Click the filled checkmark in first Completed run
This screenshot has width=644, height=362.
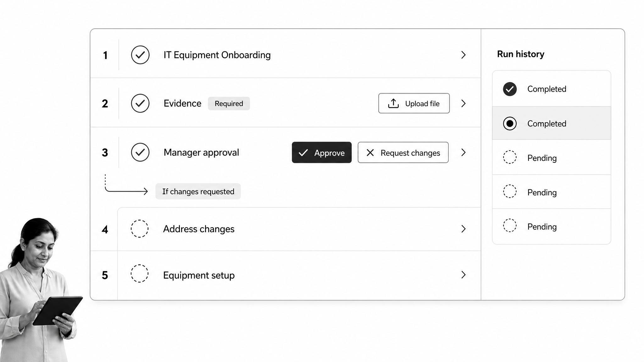510,89
